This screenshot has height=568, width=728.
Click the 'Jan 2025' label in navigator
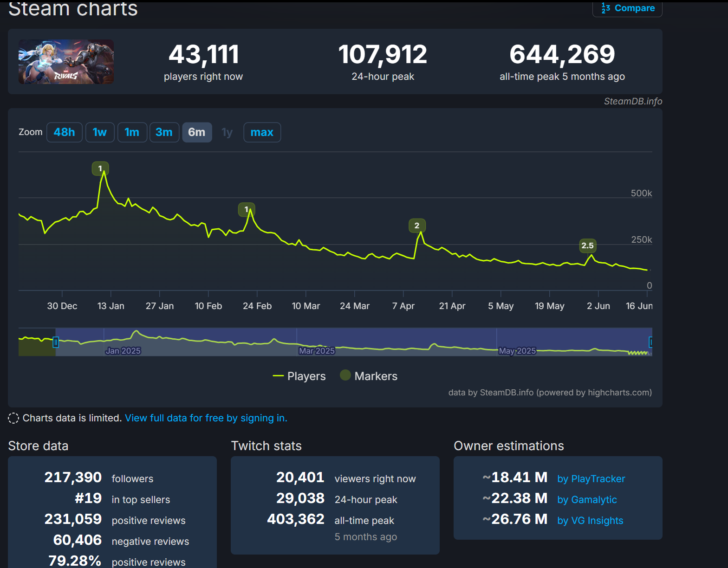click(x=123, y=351)
